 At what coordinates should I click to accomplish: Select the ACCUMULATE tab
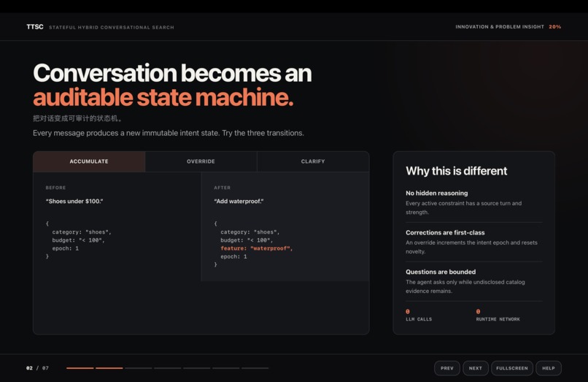[x=89, y=161]
